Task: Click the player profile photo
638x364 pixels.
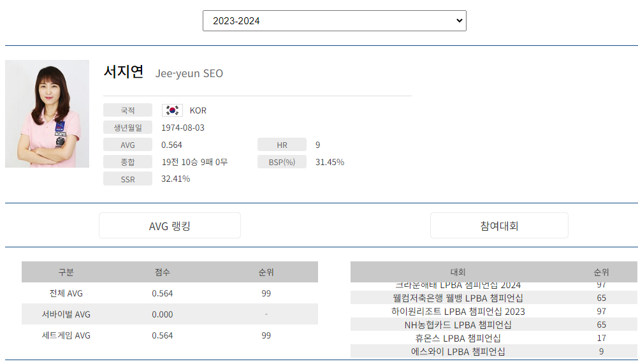Action: 47,114
